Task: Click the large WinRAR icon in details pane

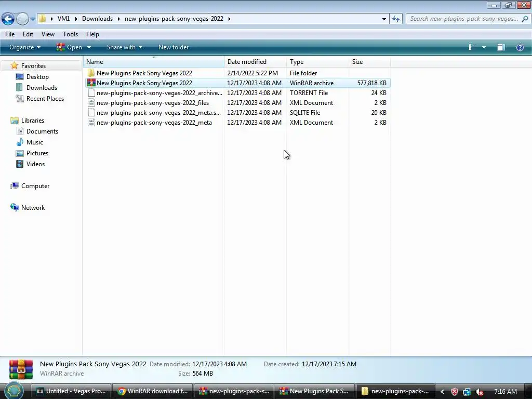Action: pyautogui.click(x=21, y=369)
